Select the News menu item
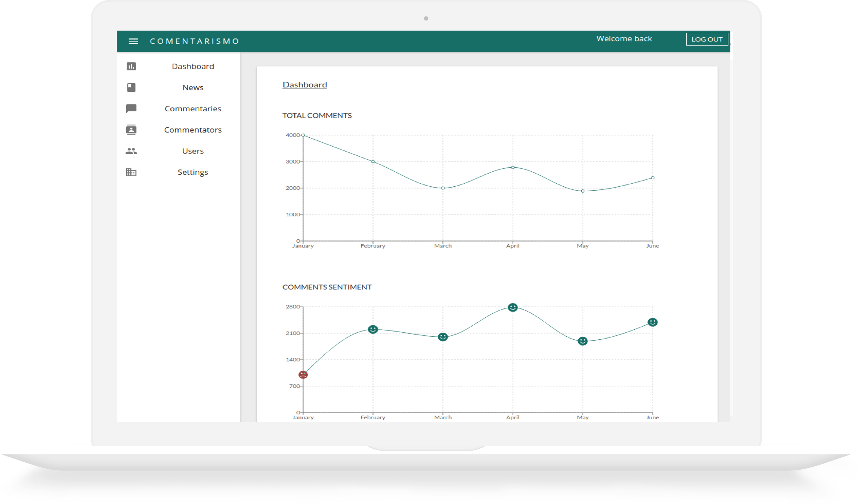Screen dimensions: 860x504 (x=193, y=87)
